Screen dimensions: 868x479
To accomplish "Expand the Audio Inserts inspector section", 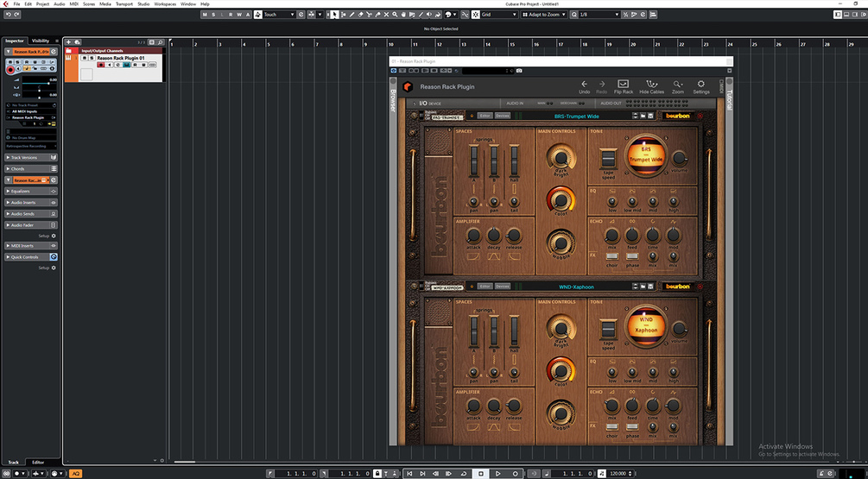I will click(31, 203).
